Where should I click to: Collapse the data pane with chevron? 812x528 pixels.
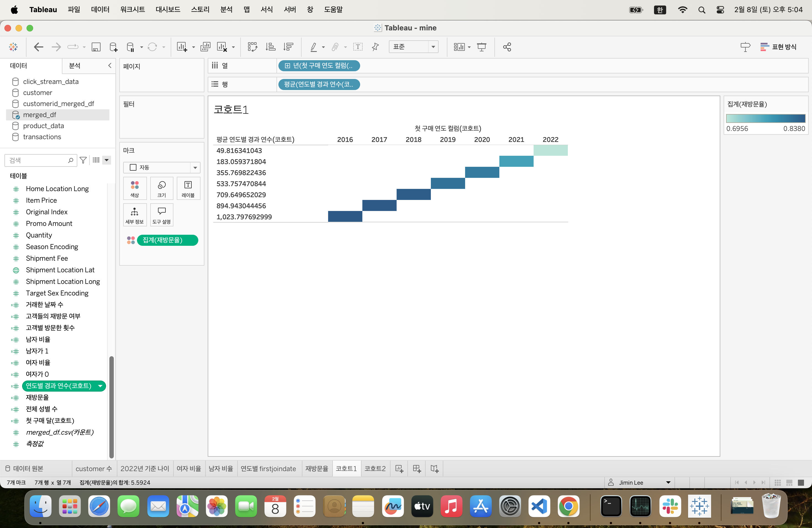(x=110, y=65)
